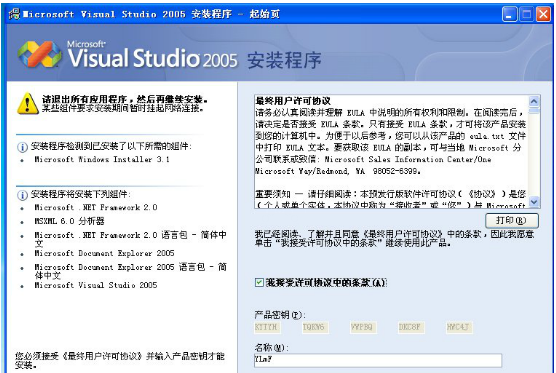Viewport: 556px width, 373px height.
Task: Click the name (名称) text field
Action: [x=378, y=360]
